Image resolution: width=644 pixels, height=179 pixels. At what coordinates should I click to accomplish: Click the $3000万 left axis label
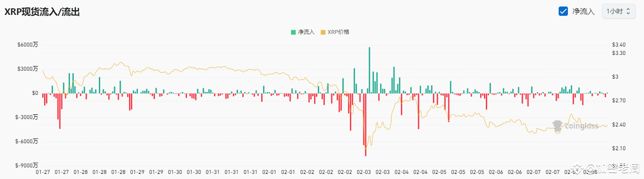tap(28, 69)
